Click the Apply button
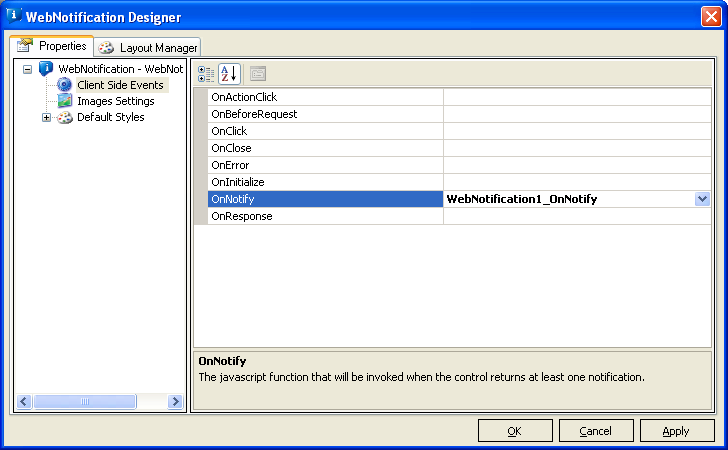728x450 pixels. click(677, 431)
